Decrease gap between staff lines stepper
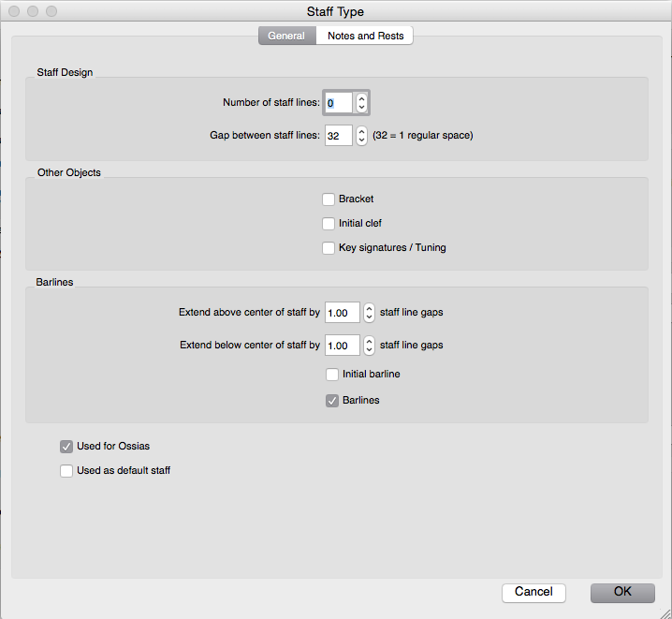672x619 pixels. point(362,141)
